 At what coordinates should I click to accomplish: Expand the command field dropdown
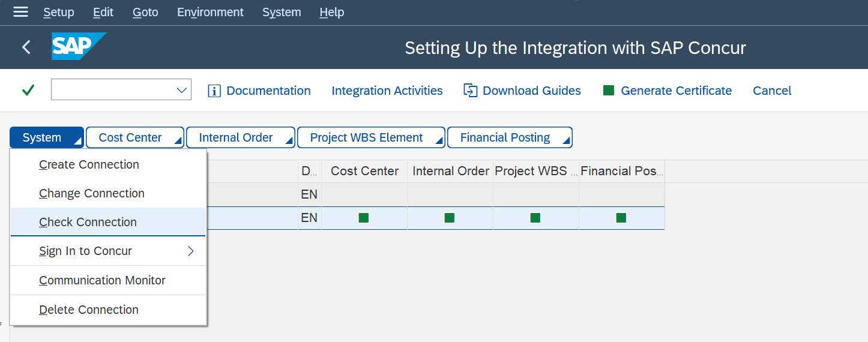point(182,91)
